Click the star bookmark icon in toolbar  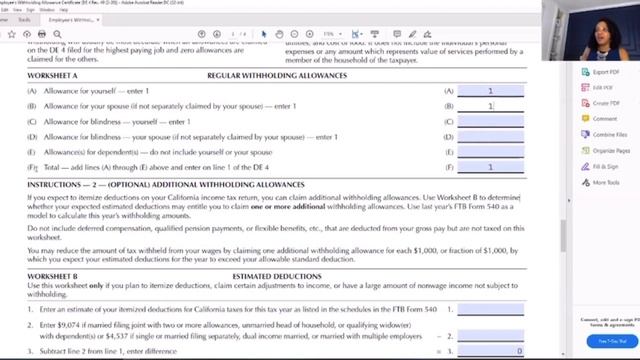11,34
